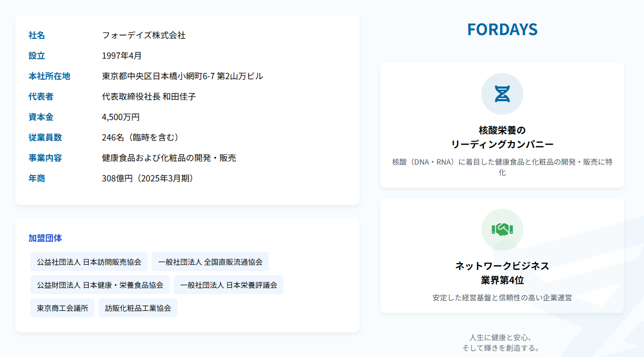This screenshot has height=357, width=644.
Task: Click the 本社所在地 label
Action: 49,76
